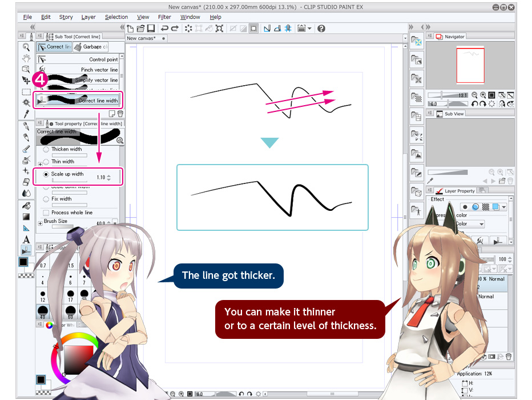Select the Thicken width radio button
This screenshot has height=400, width=532.
tap(45, 149)
